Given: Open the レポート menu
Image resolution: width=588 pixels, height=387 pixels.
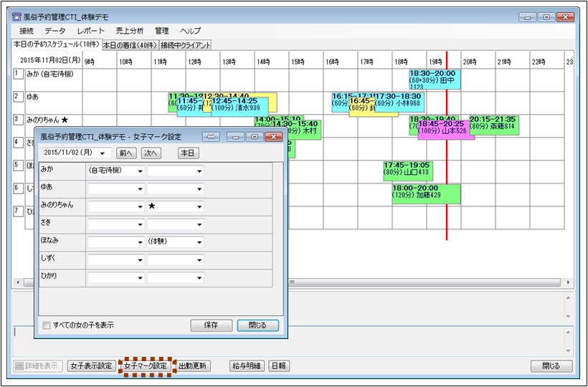Looking at the screenshot, I should [90, 31].
